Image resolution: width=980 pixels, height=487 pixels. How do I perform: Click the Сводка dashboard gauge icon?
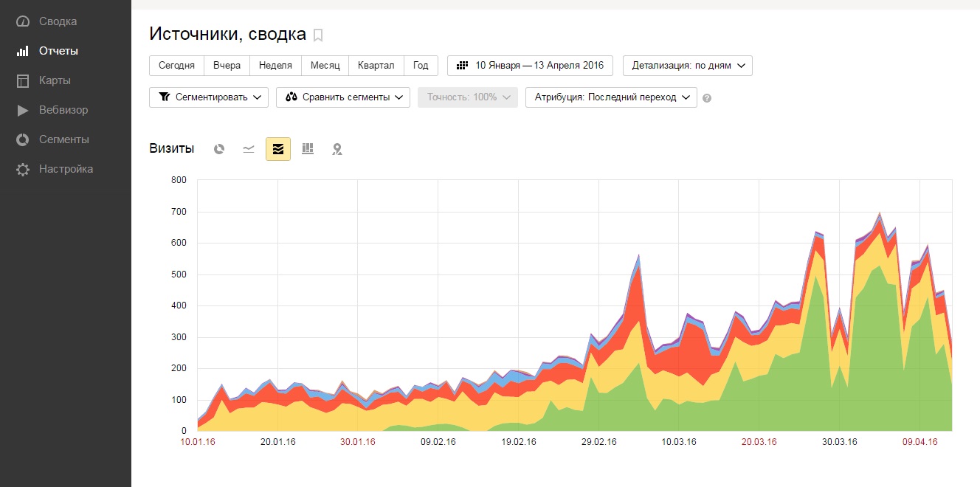tap(23, 21)
